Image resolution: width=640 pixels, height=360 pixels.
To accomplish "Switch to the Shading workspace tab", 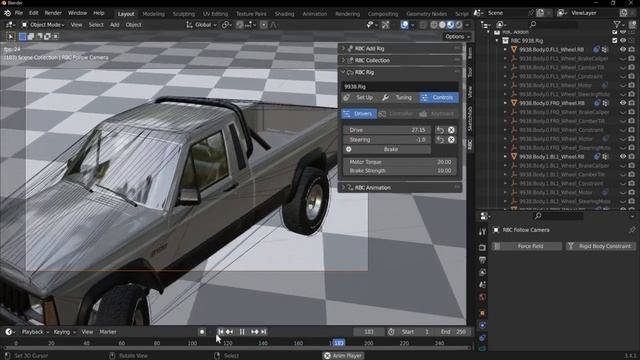I will pyautogui.click(x=284, y=14).
